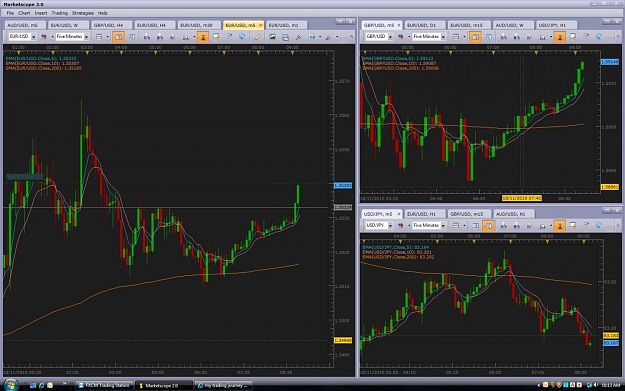The width and height of the screenshot is (625, 391).
Task: Click the sticky note icon in USD/JPY toolbar
Action: pos(573,226)
